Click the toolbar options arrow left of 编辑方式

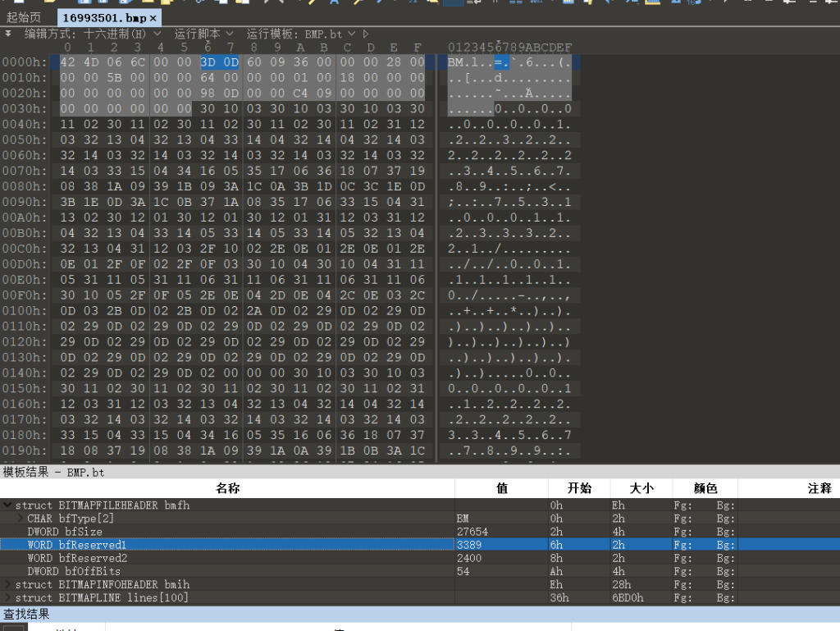tap(8, 34)
